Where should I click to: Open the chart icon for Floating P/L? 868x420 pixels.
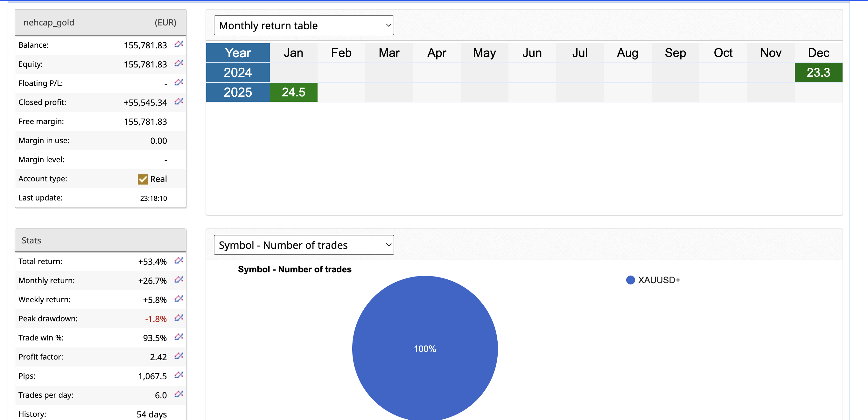(178, 82)
